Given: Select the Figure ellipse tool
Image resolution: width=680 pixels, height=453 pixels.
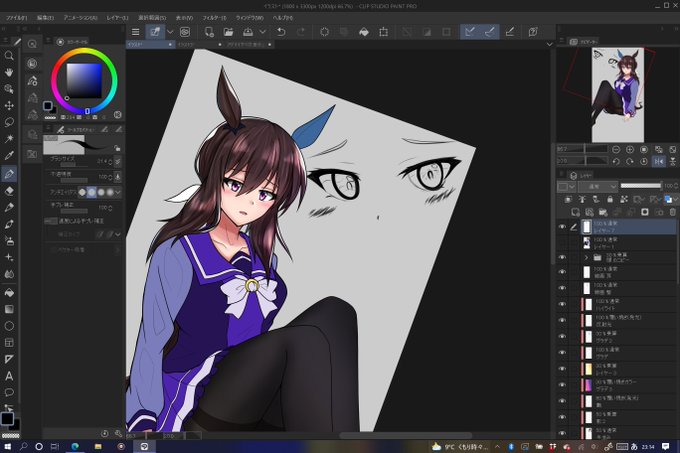Looking at the screenshot, I should pyautogui.click(x=9, y=326).
